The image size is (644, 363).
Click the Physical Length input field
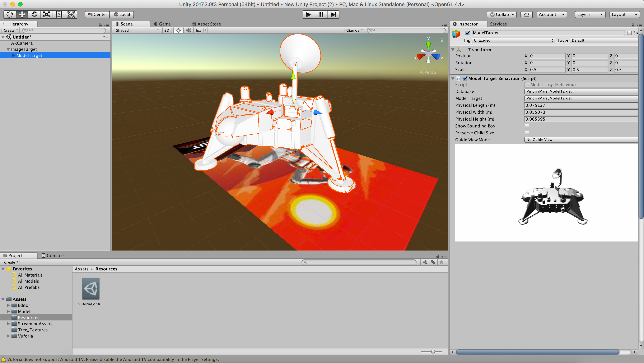(581, 105)
